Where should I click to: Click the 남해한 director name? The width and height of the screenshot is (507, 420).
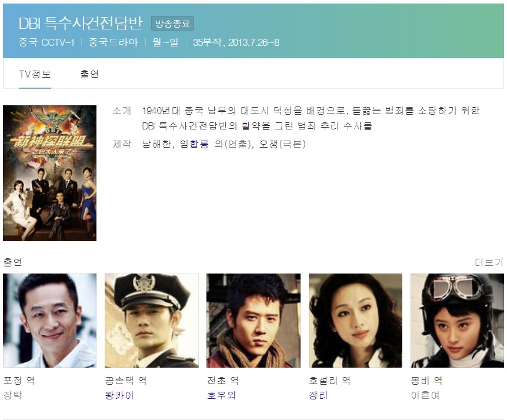click(x=156, y=144)
